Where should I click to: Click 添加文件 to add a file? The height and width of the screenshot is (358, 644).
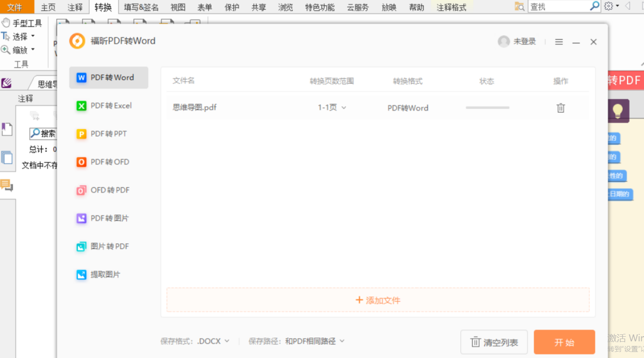pos(378,300)
